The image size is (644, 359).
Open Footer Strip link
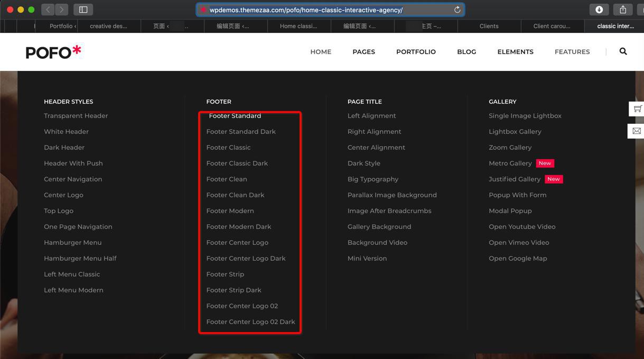[x=225, y=274]
